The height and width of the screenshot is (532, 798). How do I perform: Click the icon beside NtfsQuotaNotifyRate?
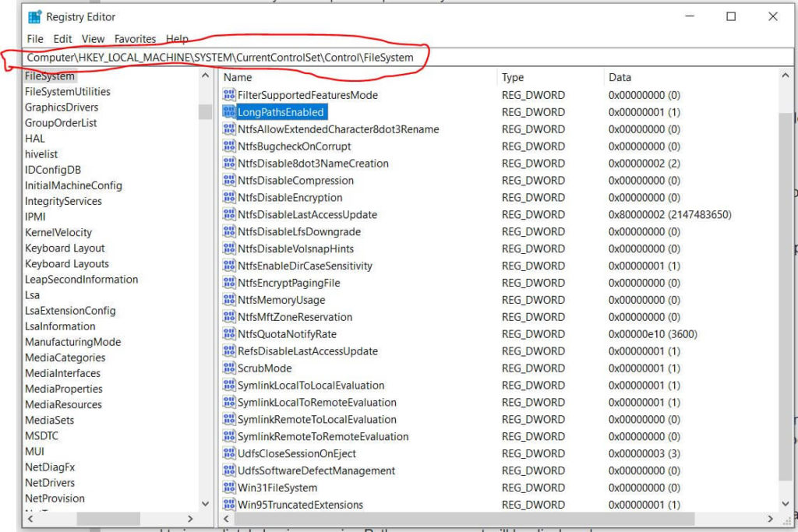(229, 333)
